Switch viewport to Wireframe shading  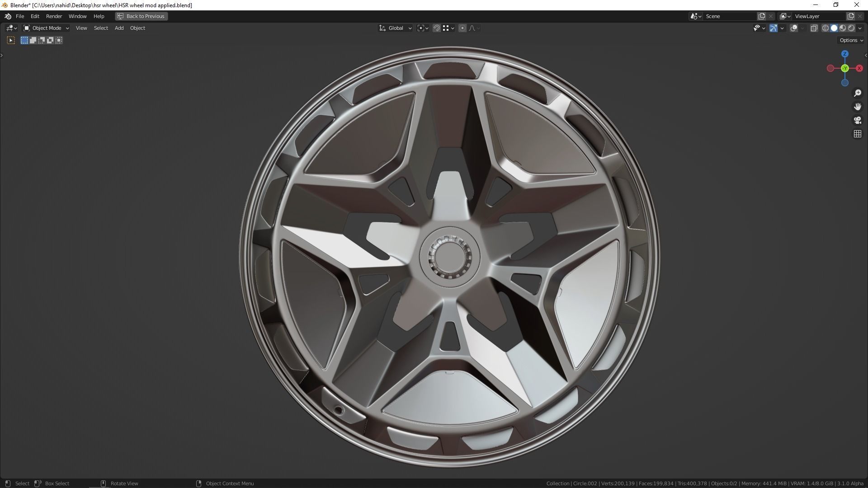point(826,28)
